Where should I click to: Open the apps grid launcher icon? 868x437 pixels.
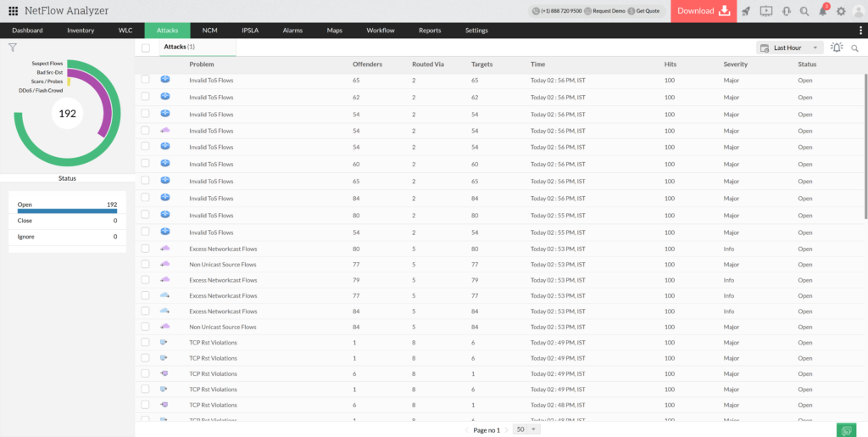[x=14, y=11]
